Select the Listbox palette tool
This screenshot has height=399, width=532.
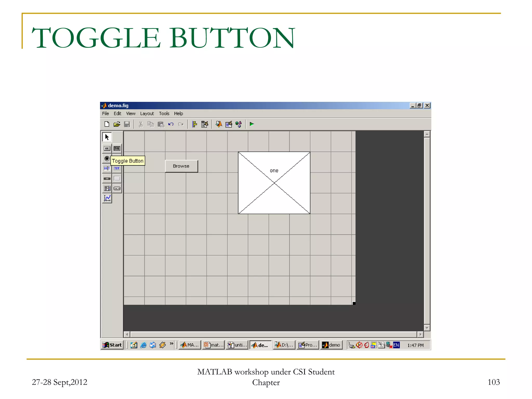tap(107, 188)
